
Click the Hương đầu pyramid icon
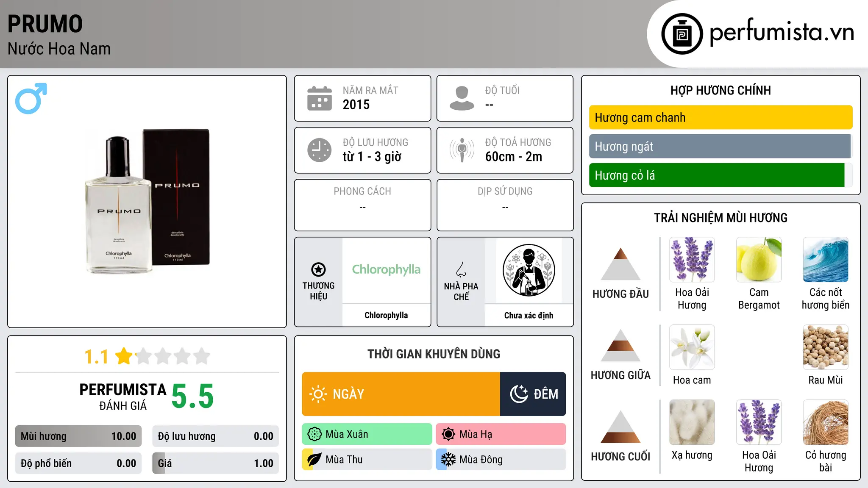point(620,264)
